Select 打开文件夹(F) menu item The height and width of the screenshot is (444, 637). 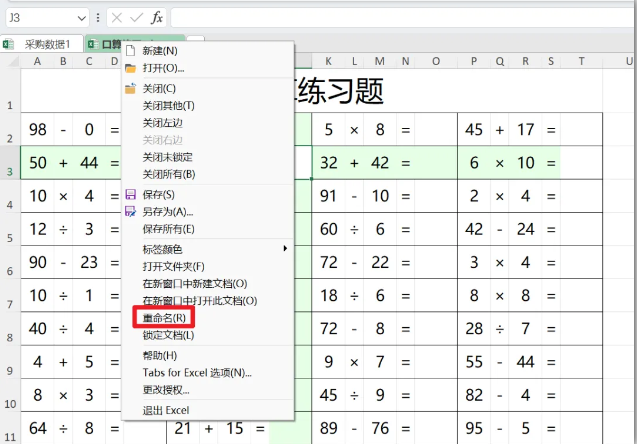(173, 266)
